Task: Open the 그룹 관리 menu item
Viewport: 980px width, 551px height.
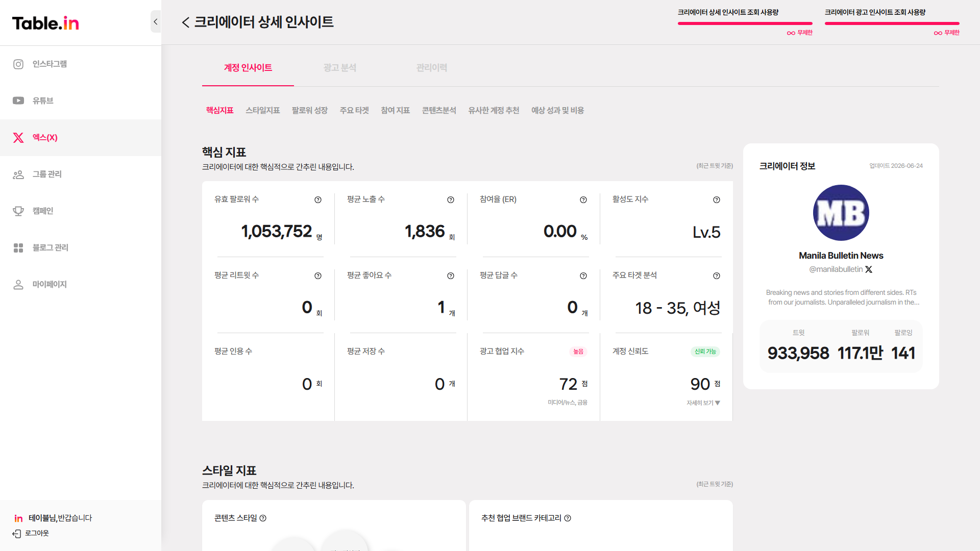Action: [81, 174]
